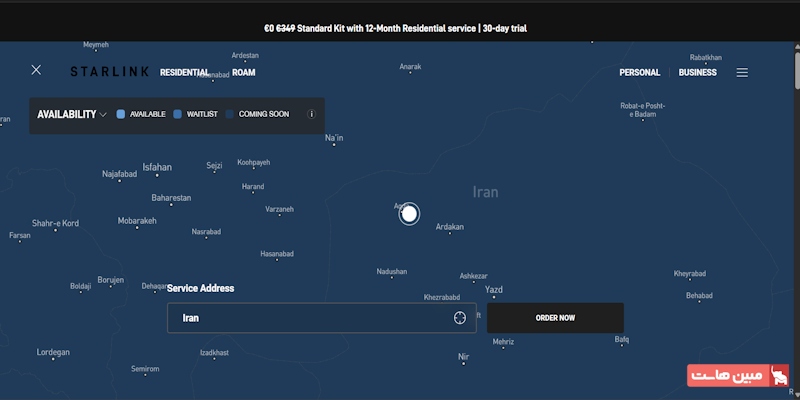The width and height of the screenshot is (800, 400).
Task: Click the Najafabad city label
Action: (119, 174)
